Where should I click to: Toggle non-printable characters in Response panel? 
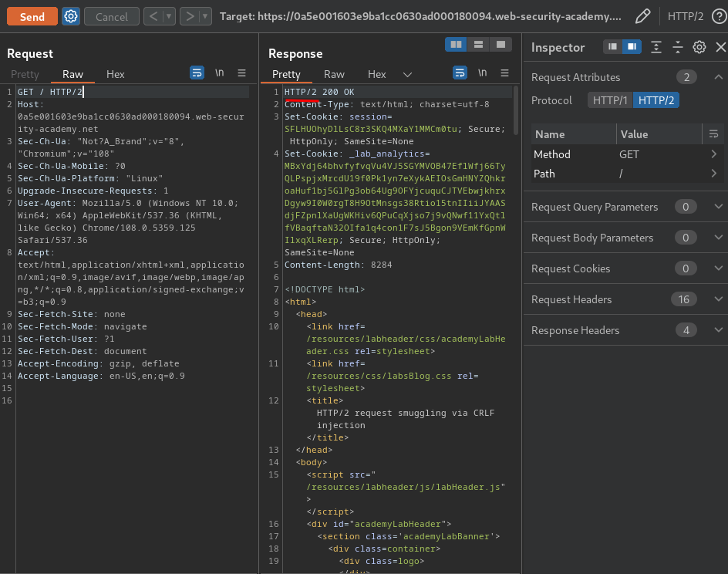tap(483, 73)
